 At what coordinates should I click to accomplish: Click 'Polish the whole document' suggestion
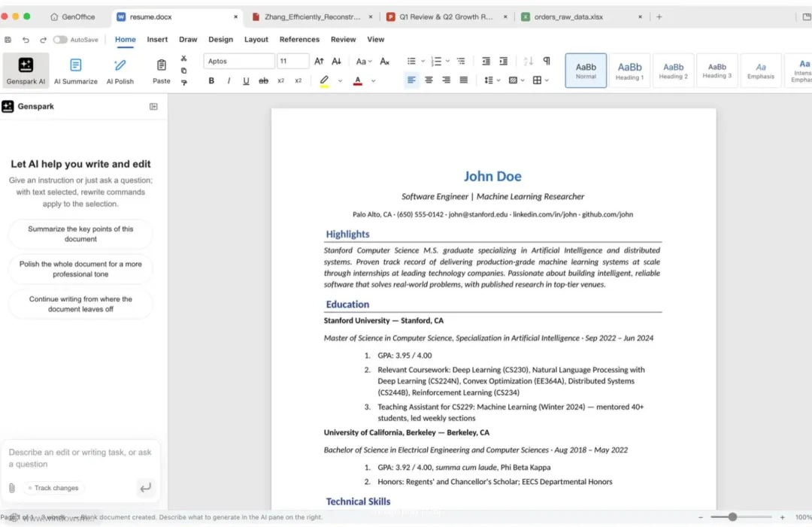point(80,269)
